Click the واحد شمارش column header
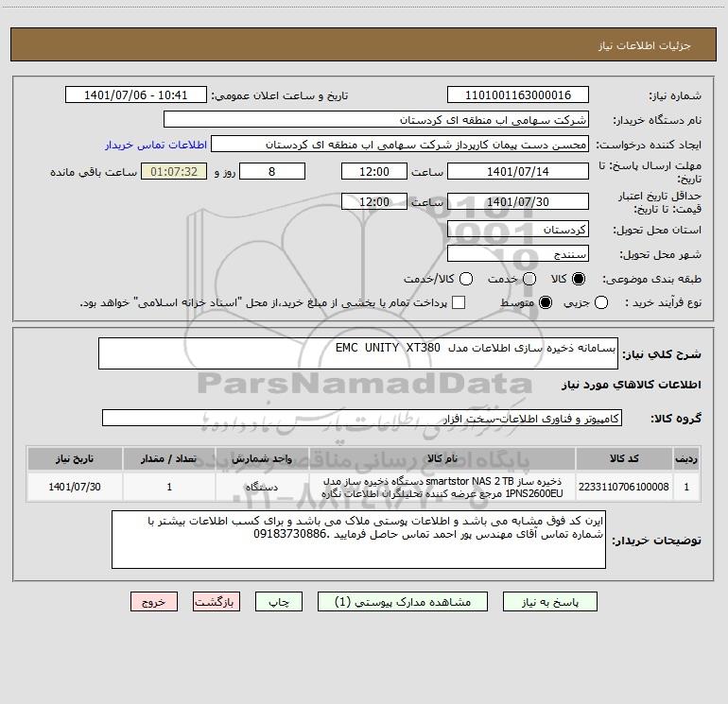 tap(262, 458)
